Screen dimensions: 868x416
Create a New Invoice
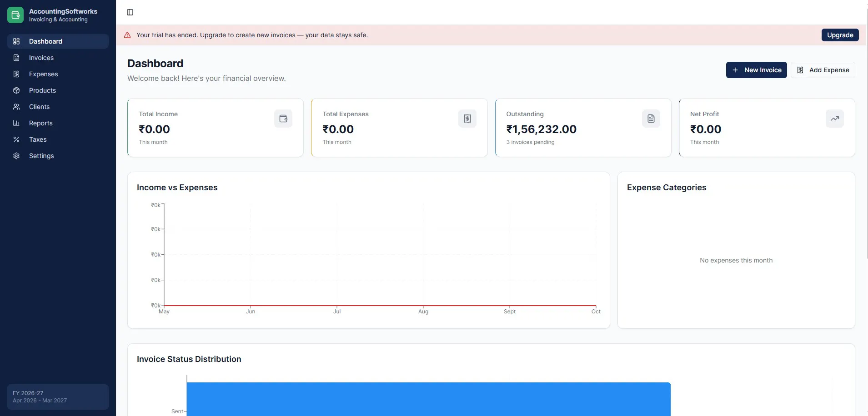[x=756, y=70]
